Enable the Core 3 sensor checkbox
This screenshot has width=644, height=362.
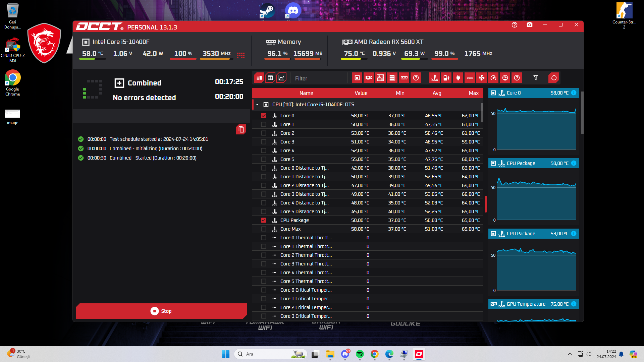[x=264, y=142]
